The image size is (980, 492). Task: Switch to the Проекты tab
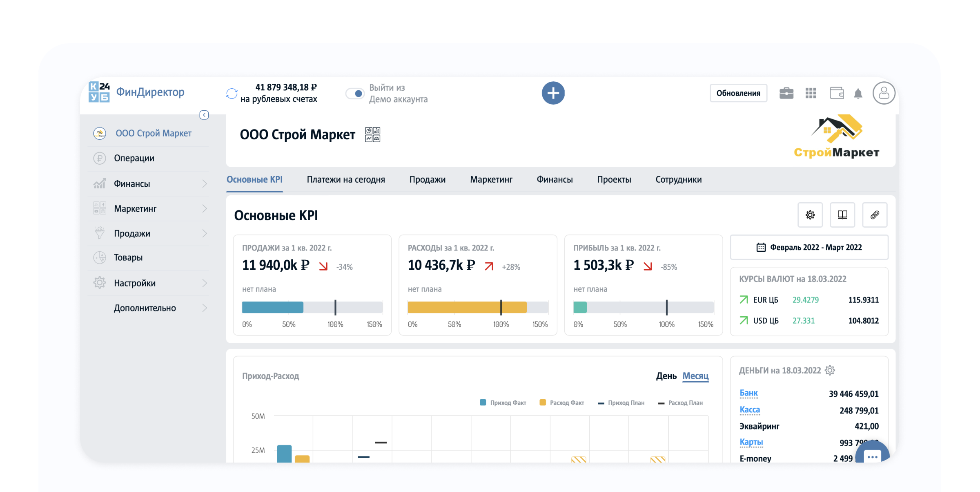(614, 179)
